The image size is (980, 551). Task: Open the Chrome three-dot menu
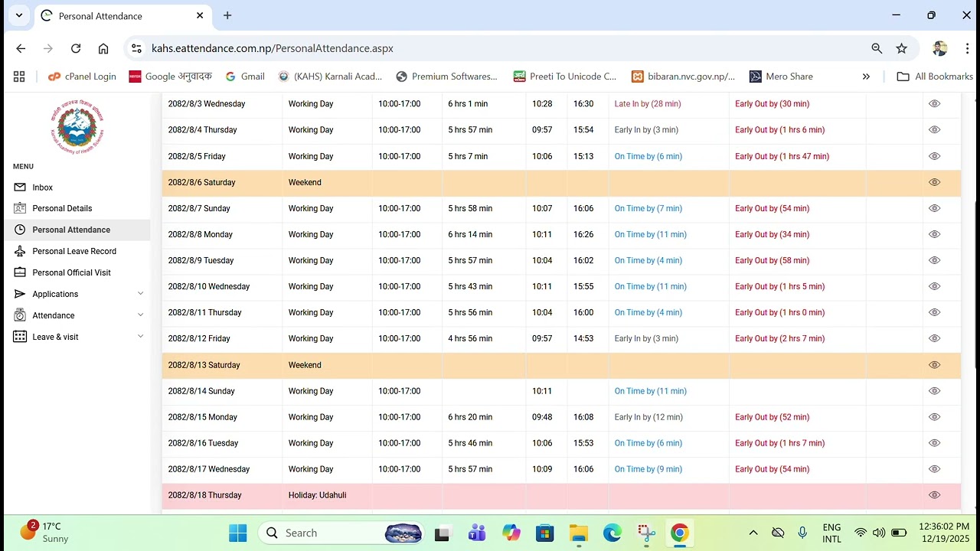tap(968, 48)
